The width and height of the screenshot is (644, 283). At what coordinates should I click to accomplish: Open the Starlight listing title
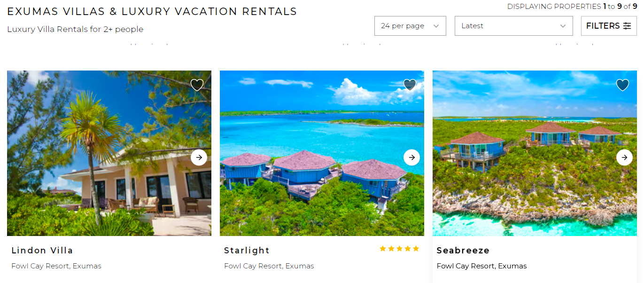247,251
